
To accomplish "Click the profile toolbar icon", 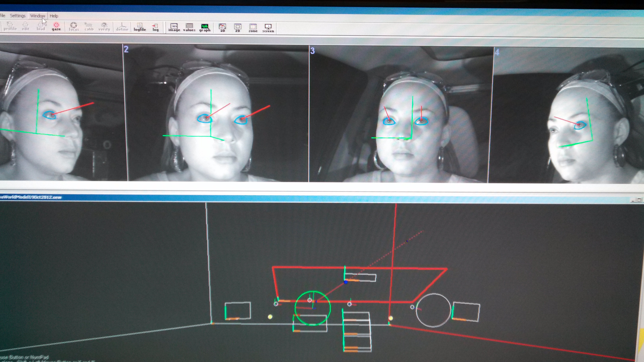I will (10, 26).
